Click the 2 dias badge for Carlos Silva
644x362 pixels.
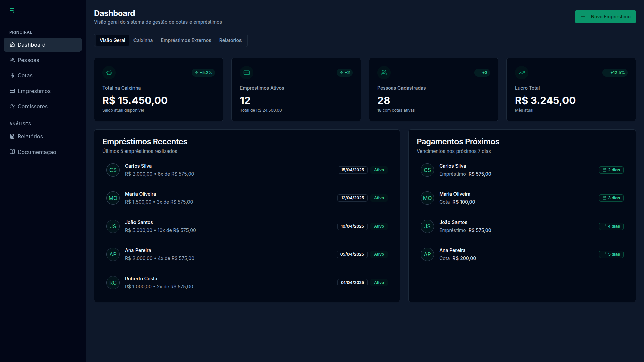tap(611, 170)
